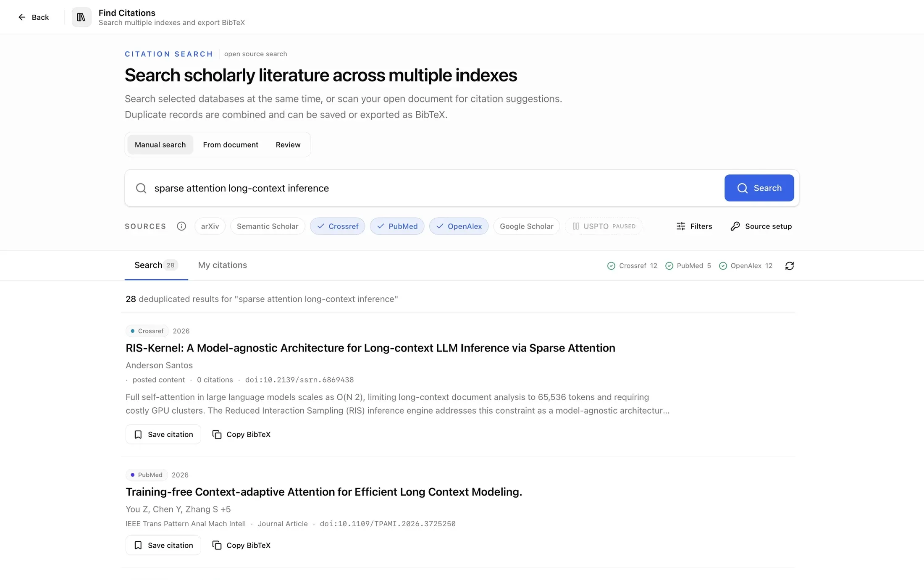The width and height of the screenshot is (924, 580).
Task: Enable the Google Scholar source
Action: pos(526,226)
